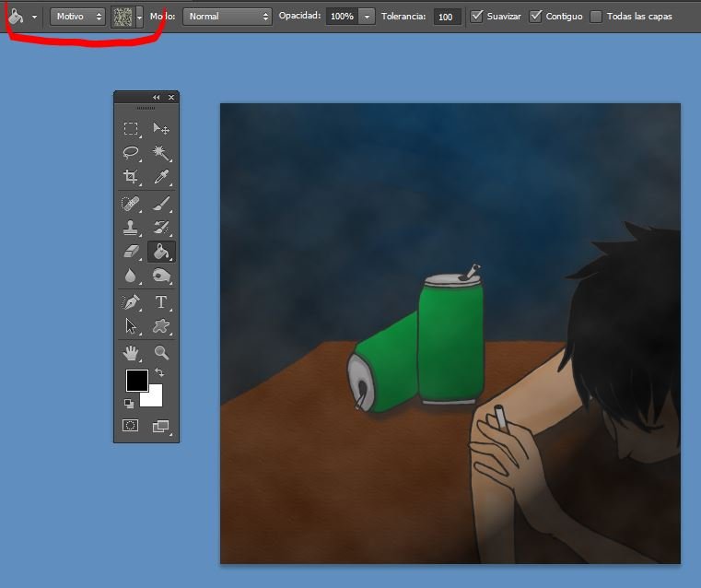Select the Pen tool
The width and height of the screenshot is (701, 588).
131,302
